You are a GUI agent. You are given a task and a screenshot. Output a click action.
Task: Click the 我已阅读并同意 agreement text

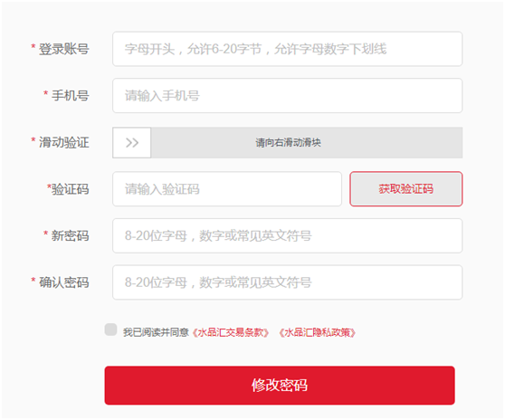point(156,332)
